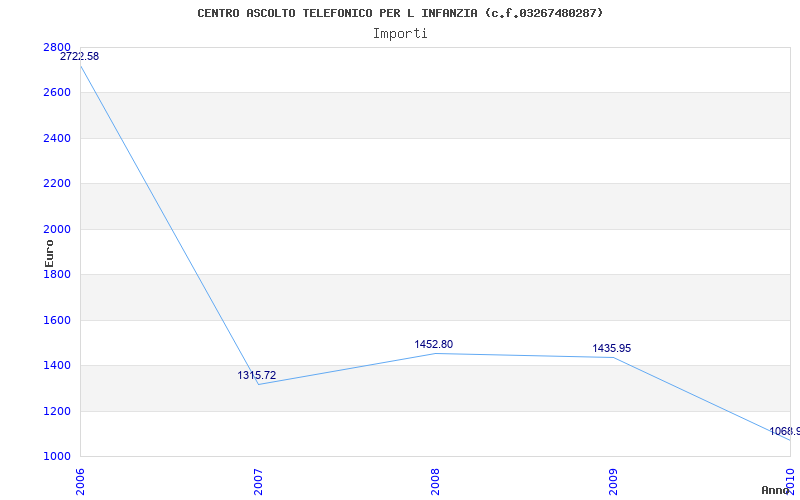800x500 pixels.
Task: Click the Anno axis title
Action: [776, 490]
